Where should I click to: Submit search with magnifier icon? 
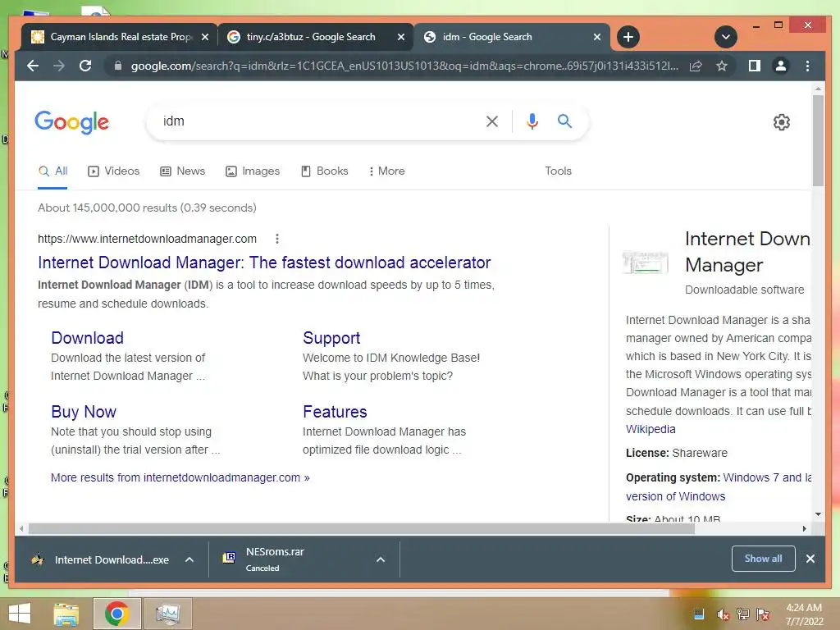click(x=564, y=121)
